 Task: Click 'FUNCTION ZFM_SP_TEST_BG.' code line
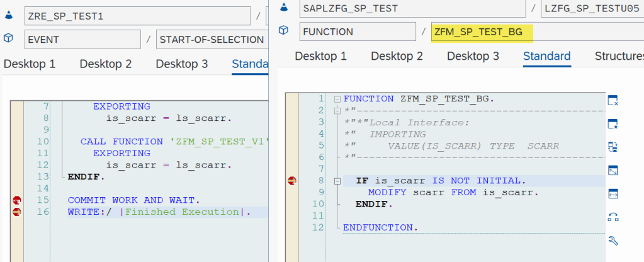click(419, 99)
